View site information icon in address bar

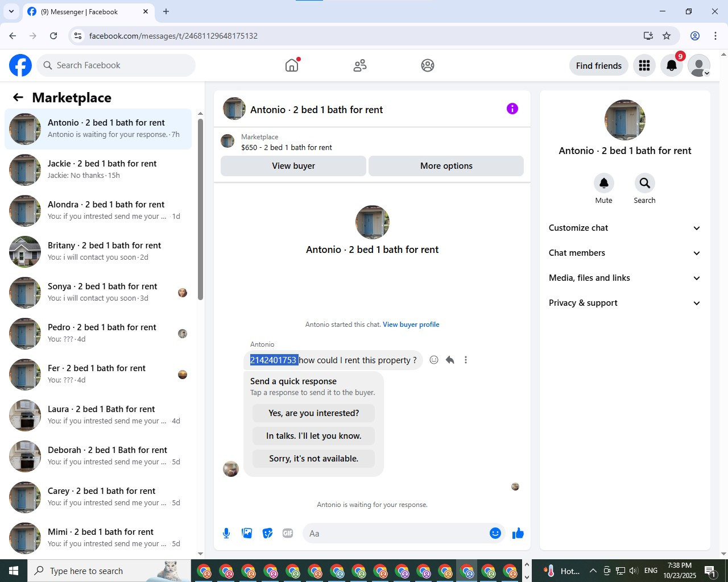(78, 36)
